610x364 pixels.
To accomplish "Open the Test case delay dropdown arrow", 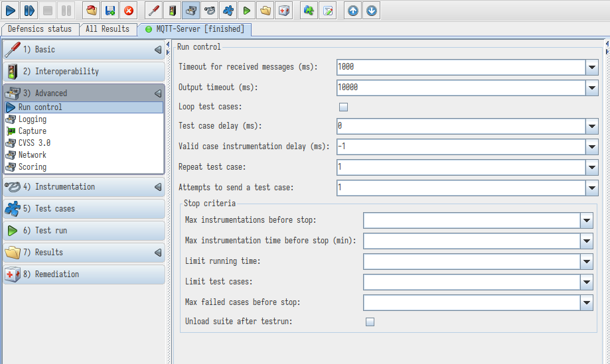I will (x=591, y=126).
